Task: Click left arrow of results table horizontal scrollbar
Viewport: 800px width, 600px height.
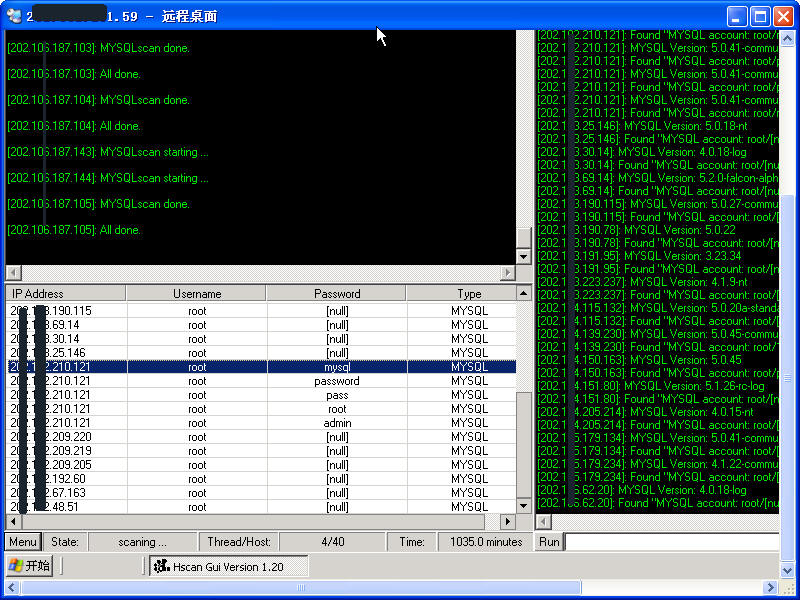Action: pos(13,522)
